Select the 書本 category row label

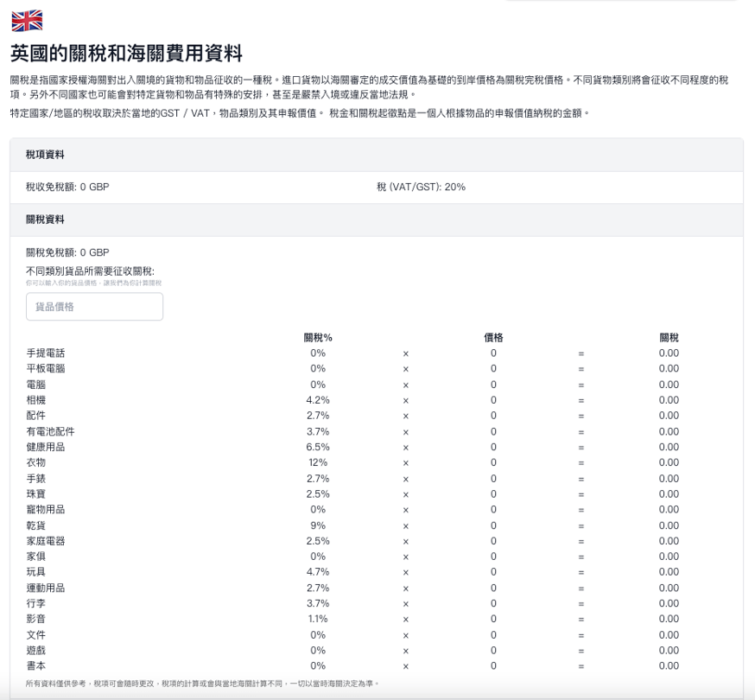pos(36,665)
